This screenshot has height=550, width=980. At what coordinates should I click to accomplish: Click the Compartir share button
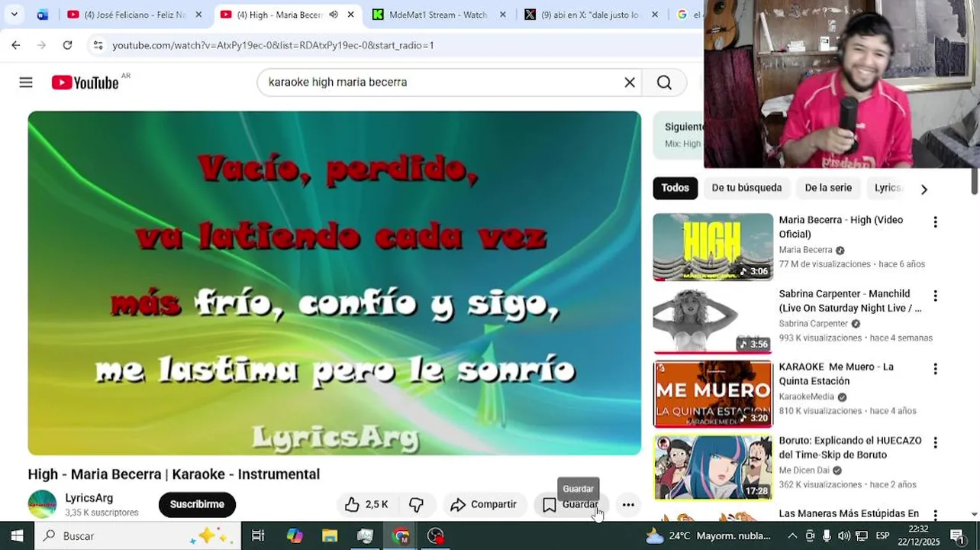pos(484,504)
